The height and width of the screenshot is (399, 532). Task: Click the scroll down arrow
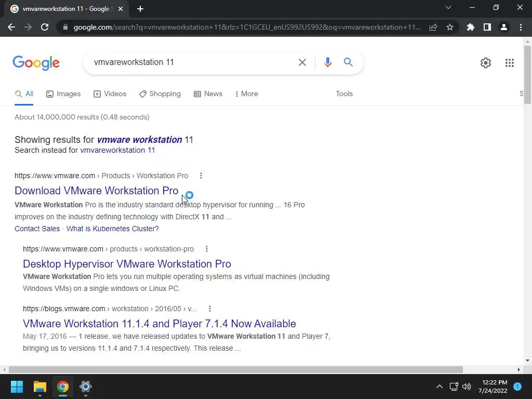click(x=527, y=361)
